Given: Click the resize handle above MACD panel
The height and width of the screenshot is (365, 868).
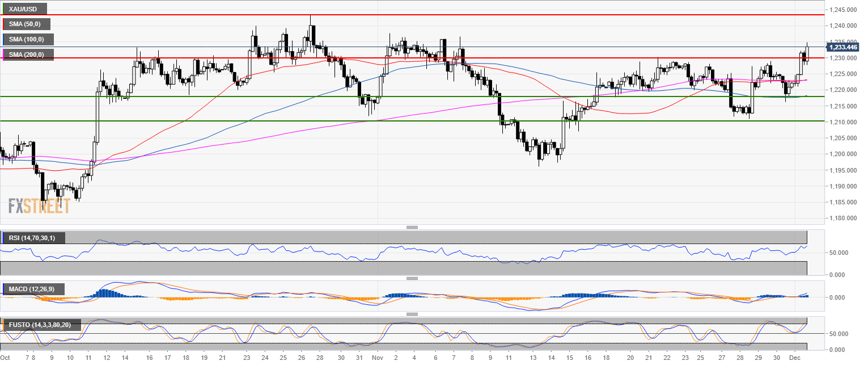Looking at the screenshot, I should pos(412,278).
